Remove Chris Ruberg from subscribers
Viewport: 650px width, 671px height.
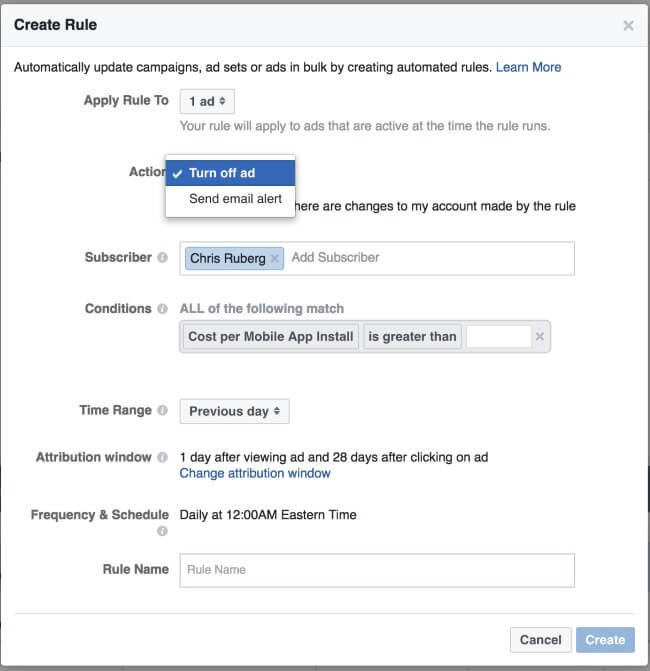point(276,258)
